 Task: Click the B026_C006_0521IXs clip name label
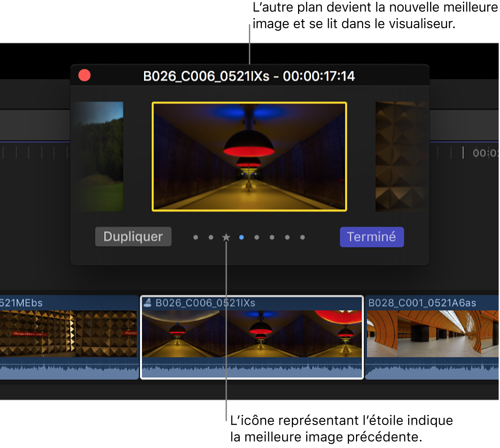[x=205, y=303]
